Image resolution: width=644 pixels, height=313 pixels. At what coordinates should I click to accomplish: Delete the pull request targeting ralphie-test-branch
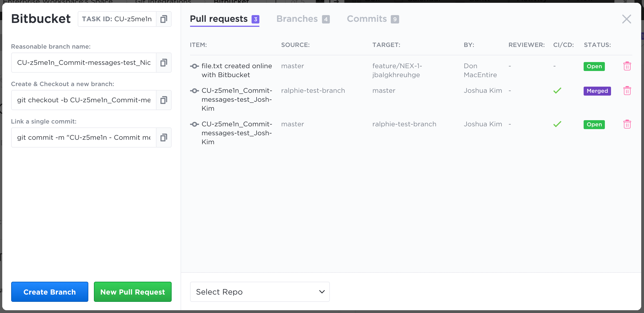pos(627,124)
